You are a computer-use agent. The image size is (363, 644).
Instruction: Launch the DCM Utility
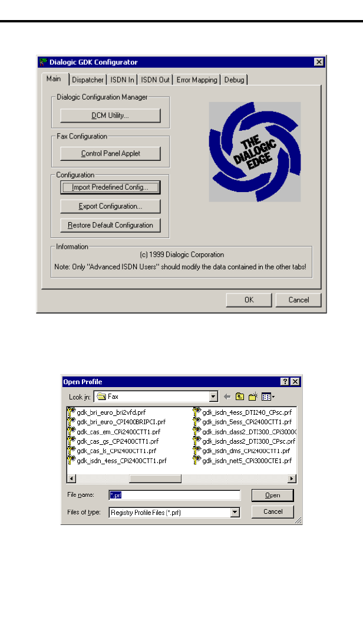pyautogui.click(x=110, y=116)
